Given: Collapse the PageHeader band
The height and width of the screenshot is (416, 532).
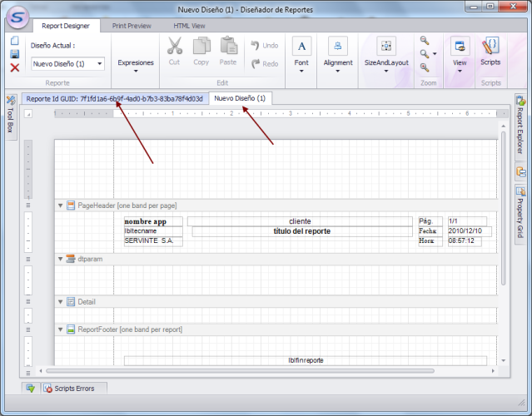Looking at the screenshot, I should (60, 206).
